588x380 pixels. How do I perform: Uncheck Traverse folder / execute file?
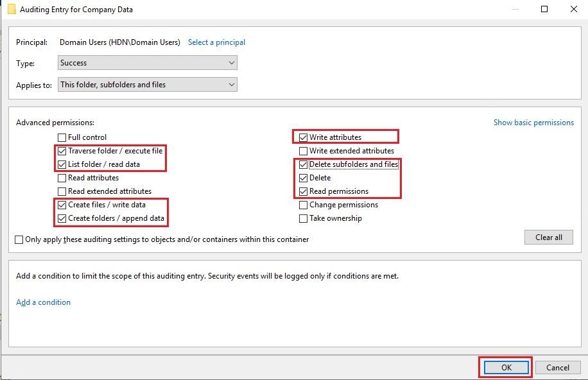[x=62, y=151]
